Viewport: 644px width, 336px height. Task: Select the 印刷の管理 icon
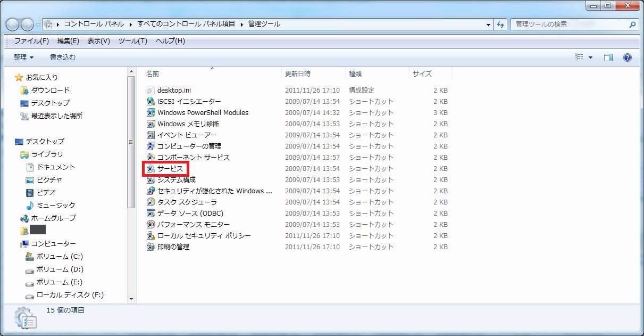(150, 247)
